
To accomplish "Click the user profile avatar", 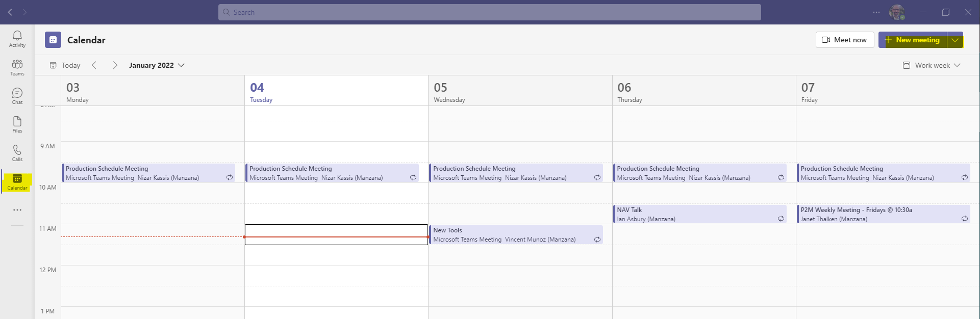I will coord(897,12).
